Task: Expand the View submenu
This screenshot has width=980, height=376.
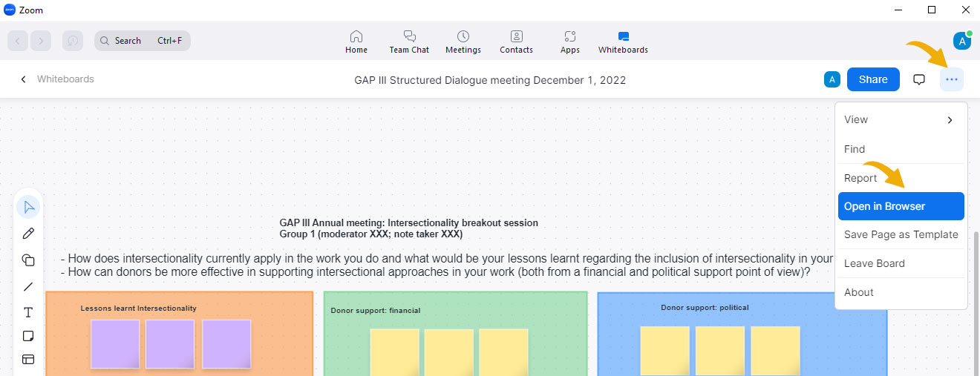Action: pyautogui.click(x=901, y=119)
